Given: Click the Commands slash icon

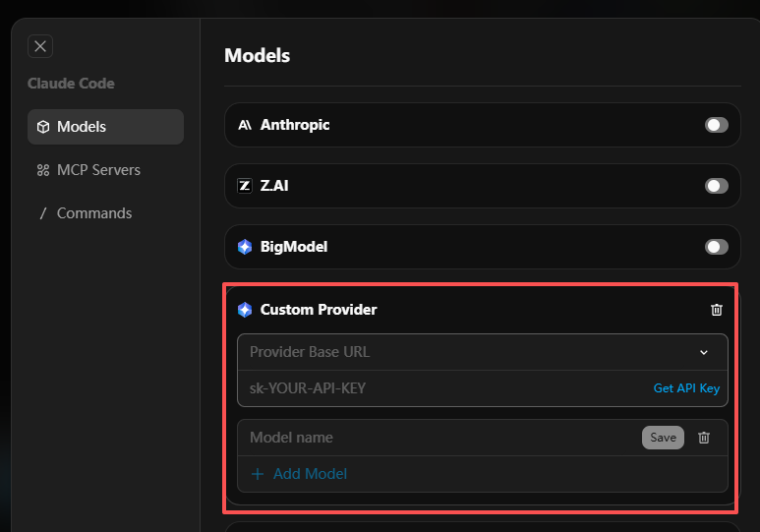Looking at the screenshot, I should [43, 213].
